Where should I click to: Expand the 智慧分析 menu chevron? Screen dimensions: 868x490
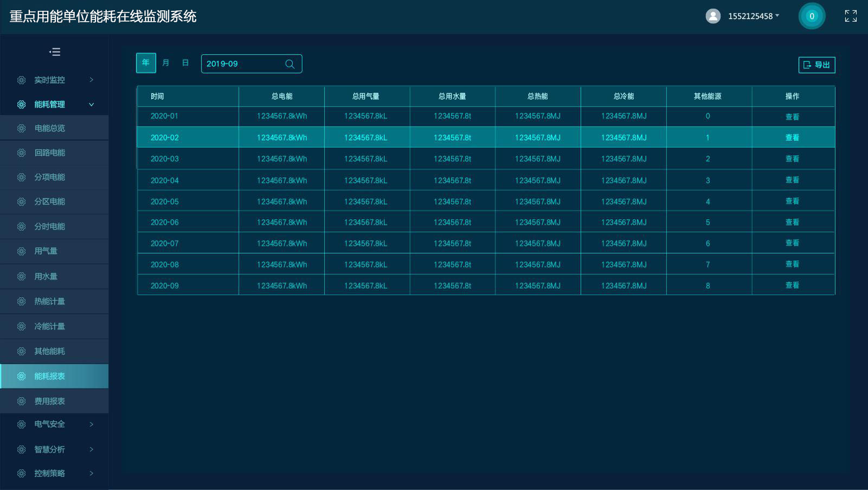[91, 449]
